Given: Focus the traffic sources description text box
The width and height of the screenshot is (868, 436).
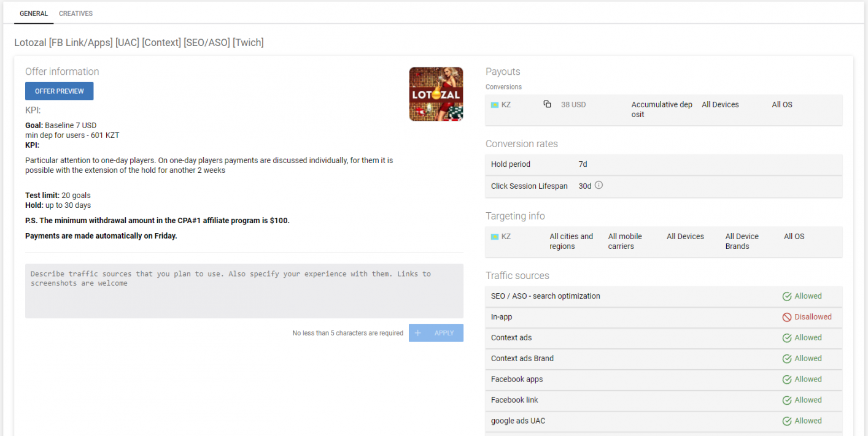Looking at the screenshot, I should pos(244,291).
